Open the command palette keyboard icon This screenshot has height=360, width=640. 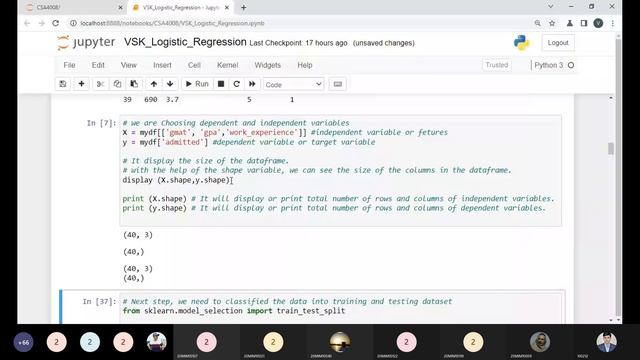[338, 84]
